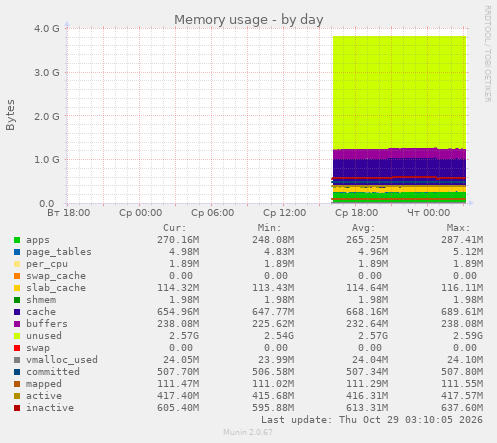The image size is (497, 443).
Task: Click the 'Bytes' vertical axis title
Action: click(10, 115)
